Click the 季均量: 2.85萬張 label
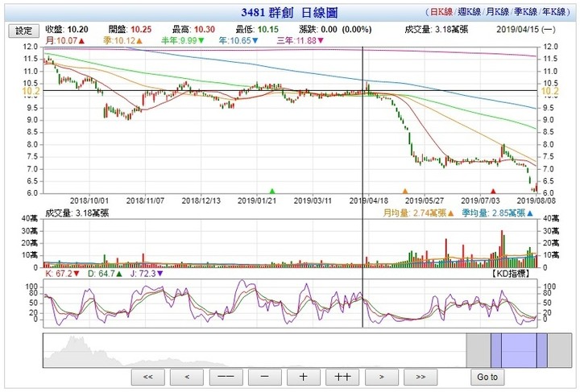This screenshot has width=580, height=392. coord(498,213)
